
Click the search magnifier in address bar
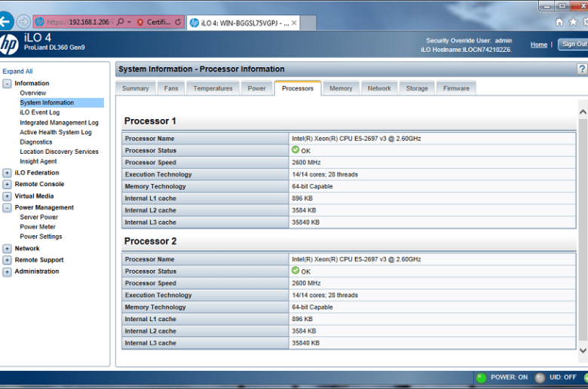tap(120, 22)
